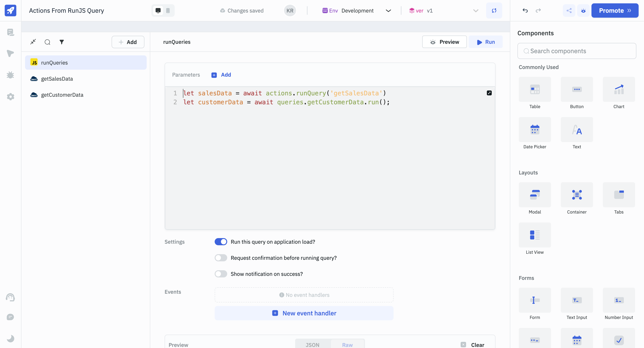Open the debugger bug icon in the sidebar
The image size is (644, 348).
point(10,75)
